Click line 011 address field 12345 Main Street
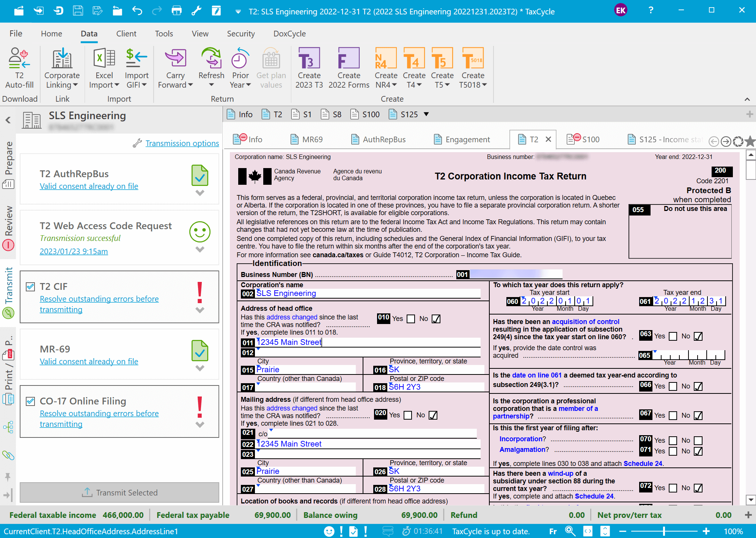 tap(368, 343)
